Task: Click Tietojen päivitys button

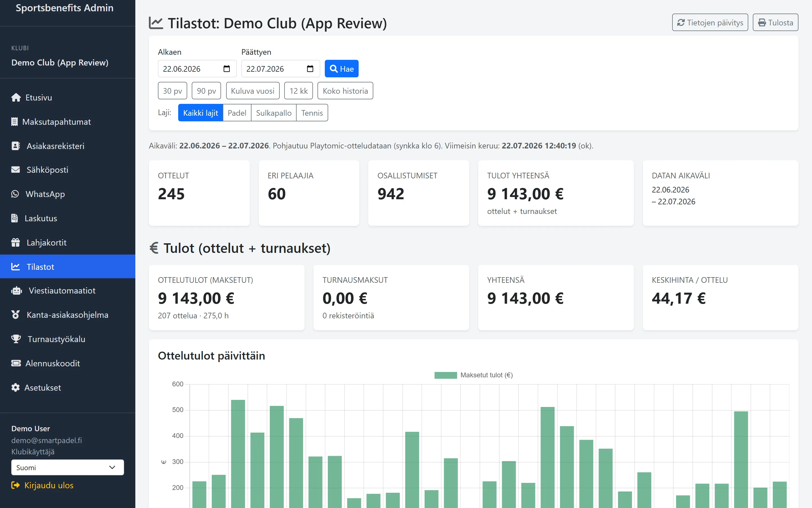Action: [x=710, y=23]
